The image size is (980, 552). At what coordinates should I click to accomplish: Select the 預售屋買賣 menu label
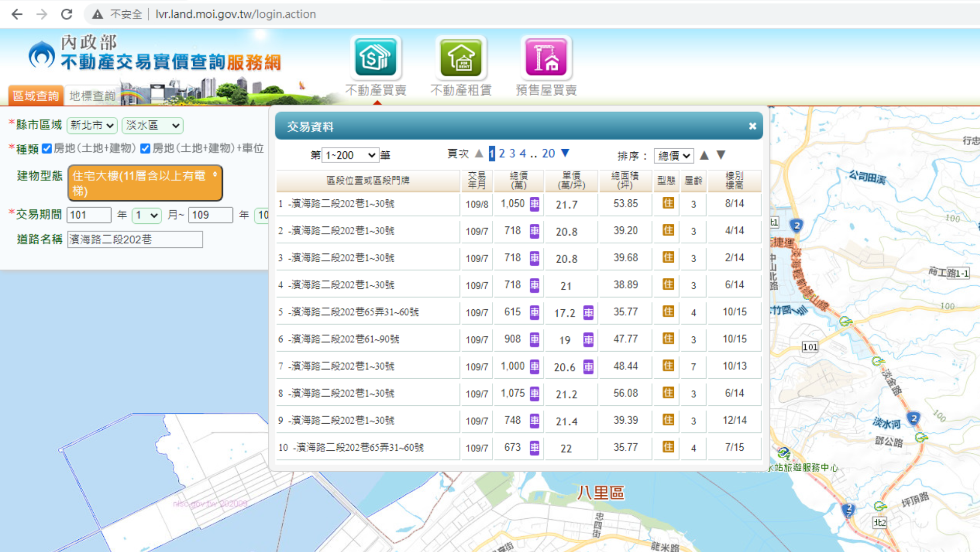(x=546, y=90)
